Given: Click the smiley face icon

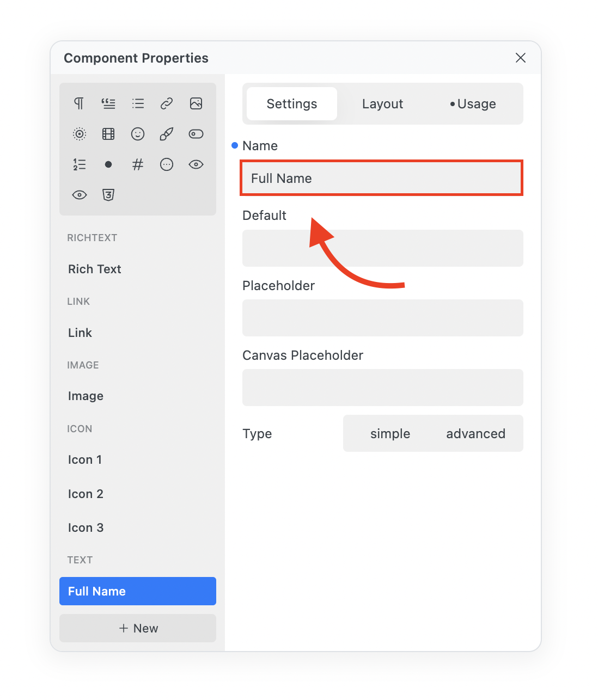Looking at the screenshot, I should 138,134.
